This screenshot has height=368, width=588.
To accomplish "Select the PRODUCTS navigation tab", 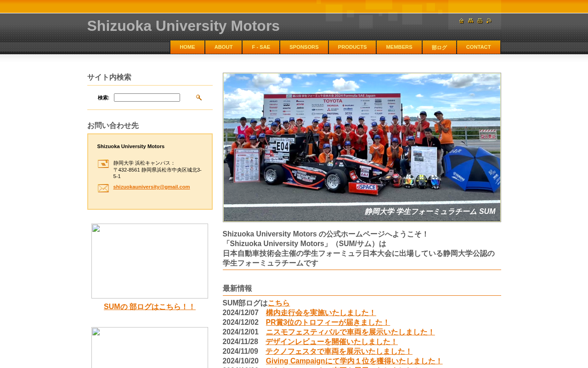I will [352, 47].
